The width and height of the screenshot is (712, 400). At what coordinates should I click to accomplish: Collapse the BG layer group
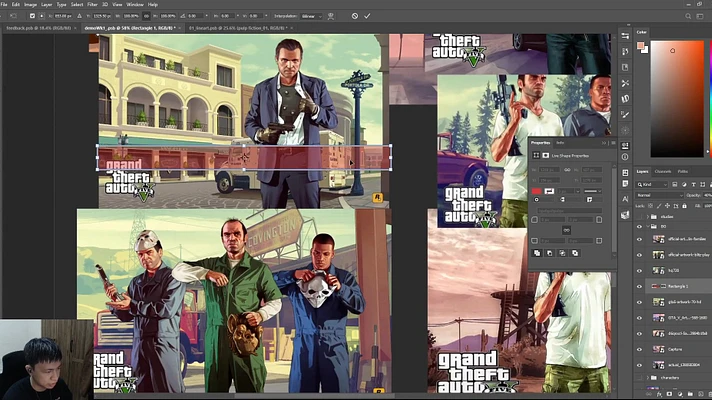pyautogui.click(x=648, y=226)
